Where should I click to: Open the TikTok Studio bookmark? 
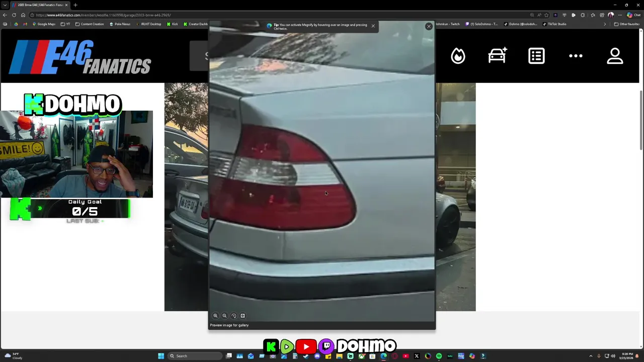coord(554,24)
